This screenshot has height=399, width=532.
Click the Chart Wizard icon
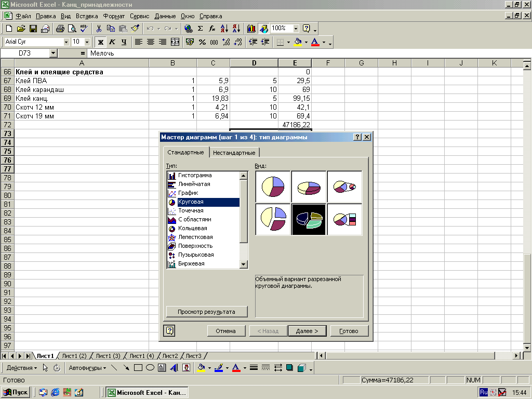pyautogui.click(x=251, y=29)
